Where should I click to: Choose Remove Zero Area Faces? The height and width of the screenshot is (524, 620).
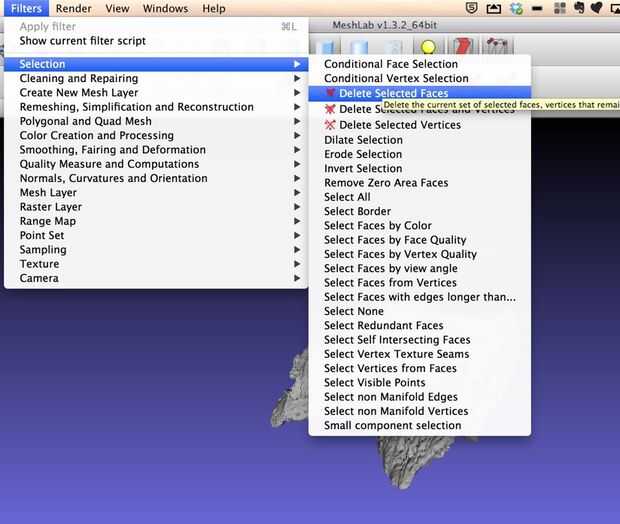[420, 183]
